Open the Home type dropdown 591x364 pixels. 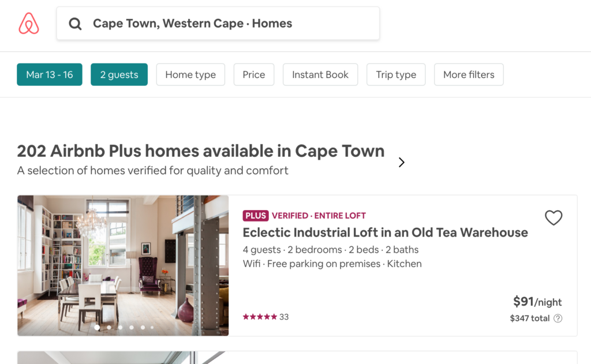click(190, 74)
